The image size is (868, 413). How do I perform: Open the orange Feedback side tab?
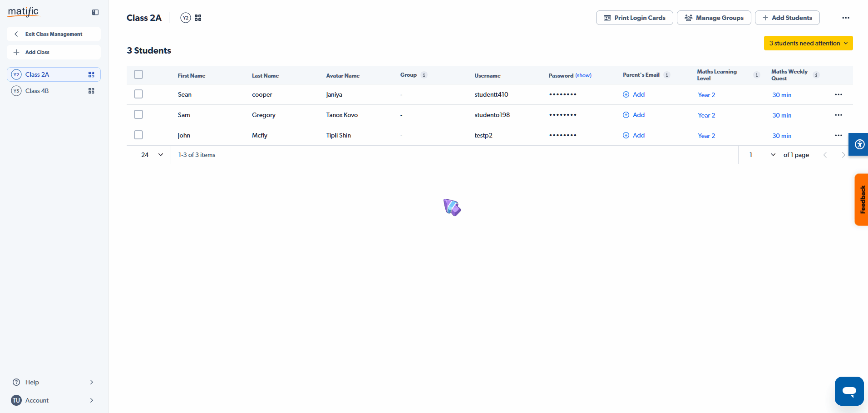(x=861, y=199)
